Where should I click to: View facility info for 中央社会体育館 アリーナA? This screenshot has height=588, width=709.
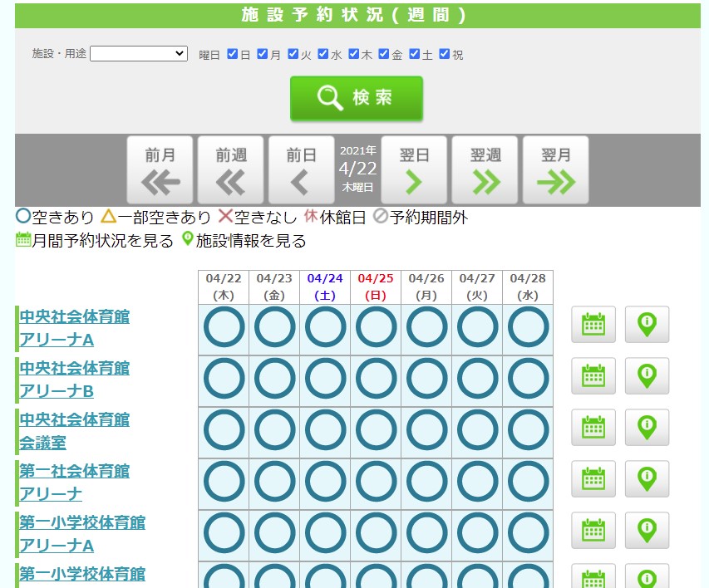click(647, 325)
